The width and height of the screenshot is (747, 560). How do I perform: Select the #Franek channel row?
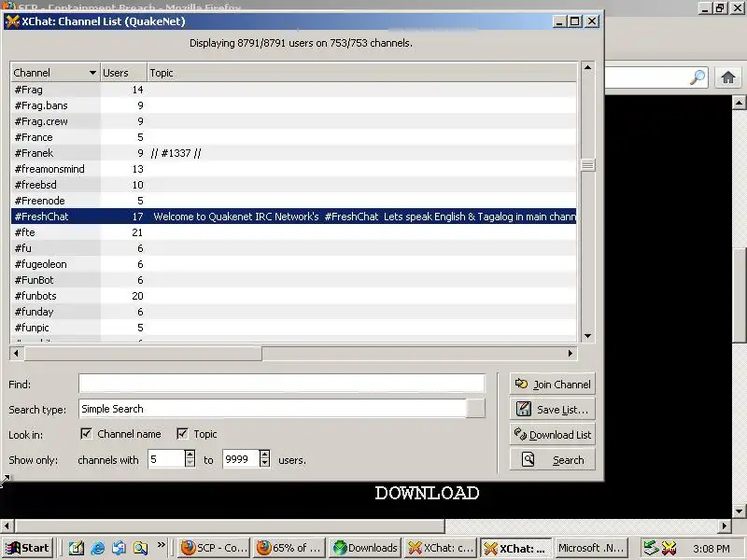293,153
